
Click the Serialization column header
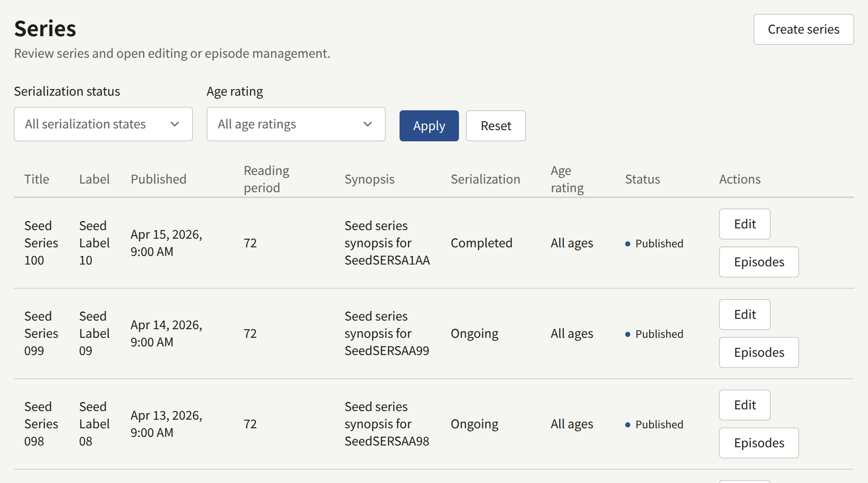485,179
